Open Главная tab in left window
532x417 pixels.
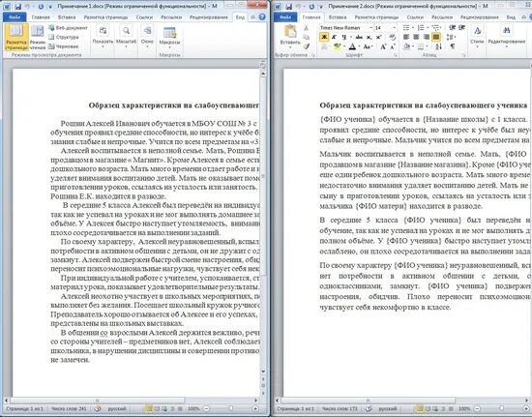41,17
